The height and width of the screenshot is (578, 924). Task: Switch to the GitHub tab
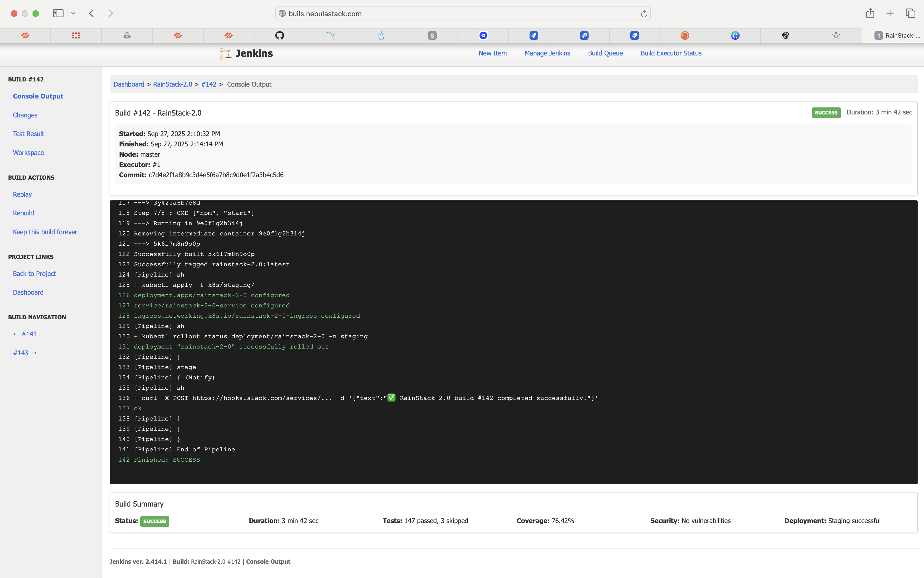tap(280, 35)
